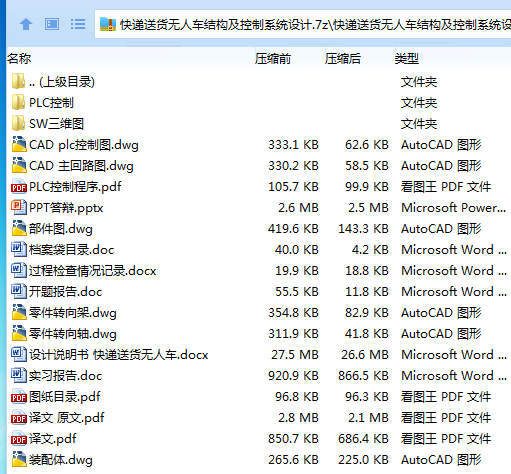Select file name PPT答辩.pptx
The image size is (511, 474).
66,208
